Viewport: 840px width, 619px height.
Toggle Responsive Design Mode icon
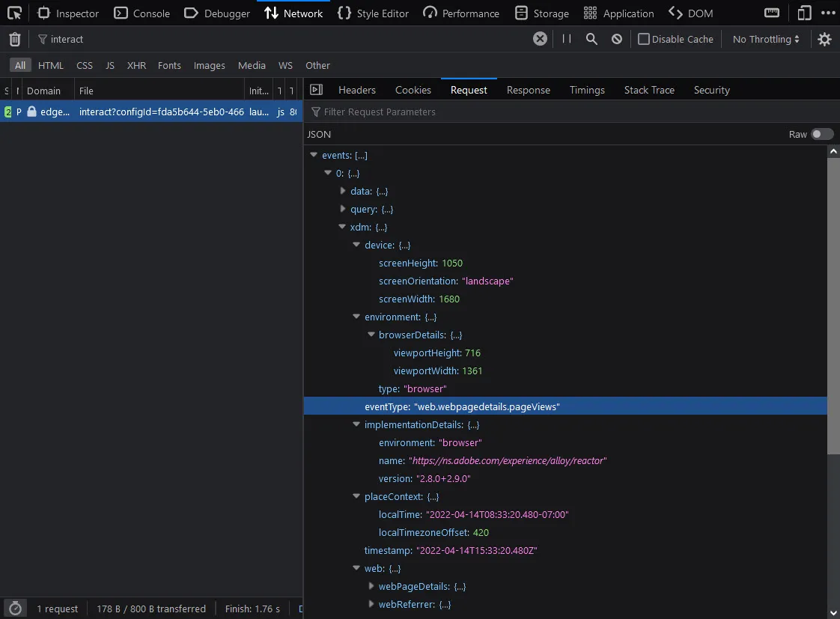804,13
